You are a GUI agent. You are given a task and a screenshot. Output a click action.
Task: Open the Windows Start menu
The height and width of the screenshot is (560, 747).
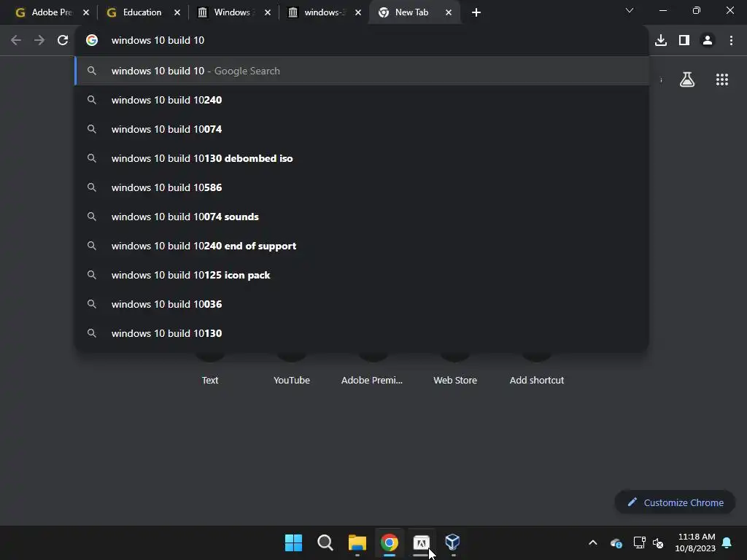293,542
